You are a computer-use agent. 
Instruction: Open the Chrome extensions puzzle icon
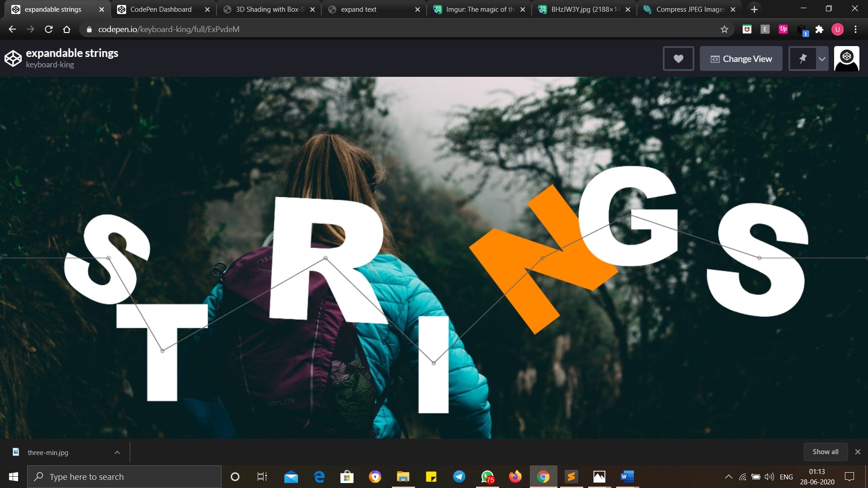tap(819, 29)
